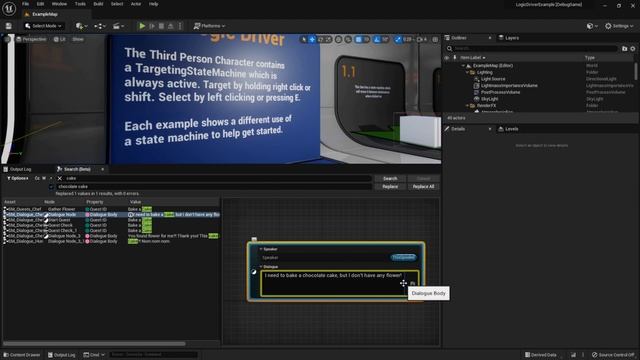
Task: Switch to the Layers tab
Action: pyautogui.click(x=509, y=38)
